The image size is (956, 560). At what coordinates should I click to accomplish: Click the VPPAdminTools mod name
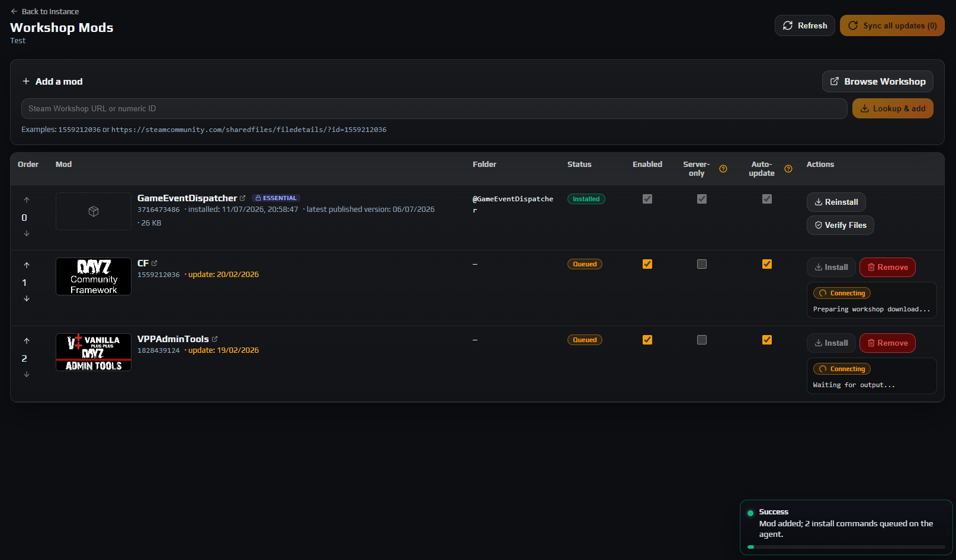(x=173, y=339)
